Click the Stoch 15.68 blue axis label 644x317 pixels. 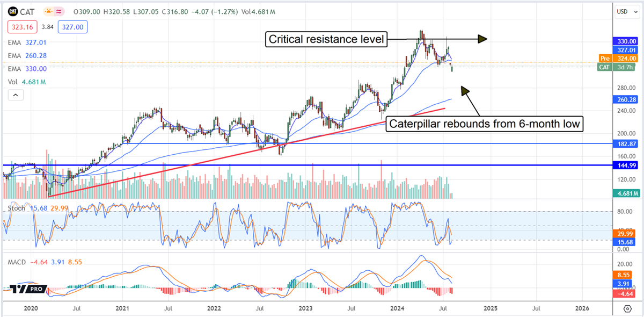coord(625,242)
